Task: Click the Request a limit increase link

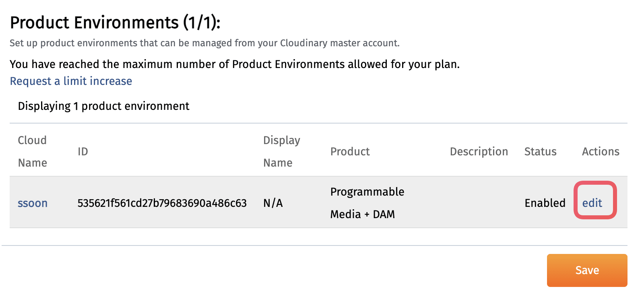Action: coord(71,81)
